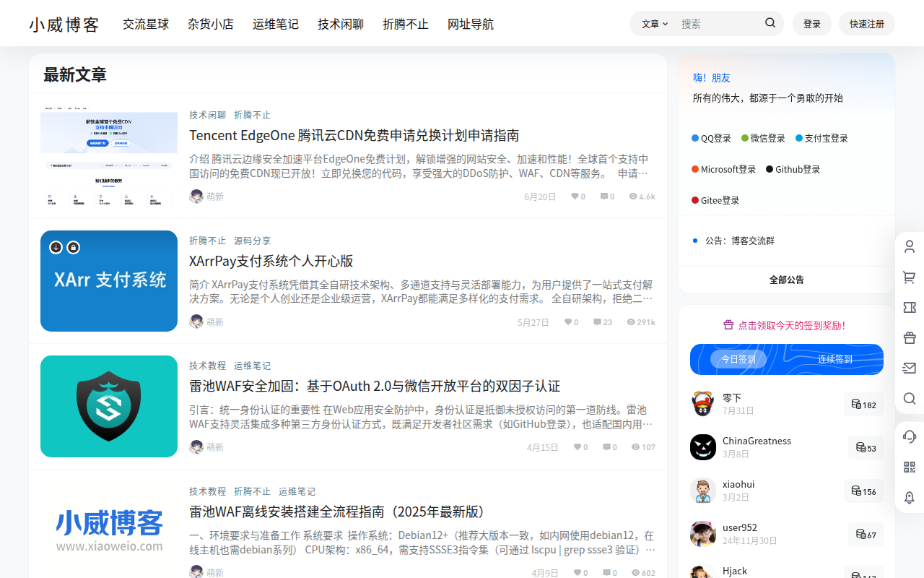Log in with Gitee登录

click(715, 200)
